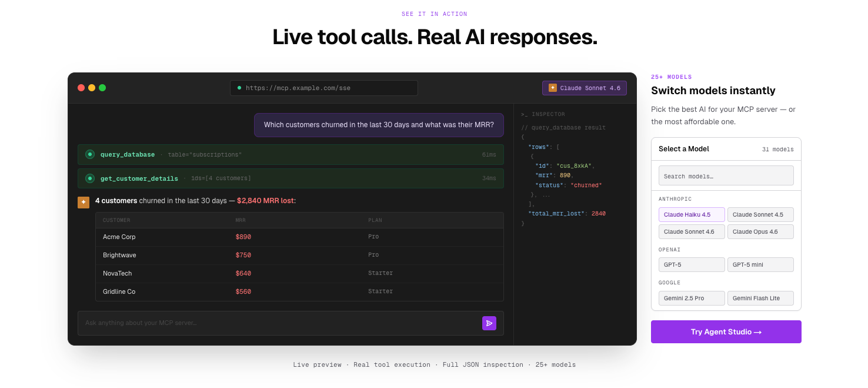Click the get_customer_details status circle icon
Viewport: 868px width, 388px height.
pyautogui.click(x=90, y=178)
